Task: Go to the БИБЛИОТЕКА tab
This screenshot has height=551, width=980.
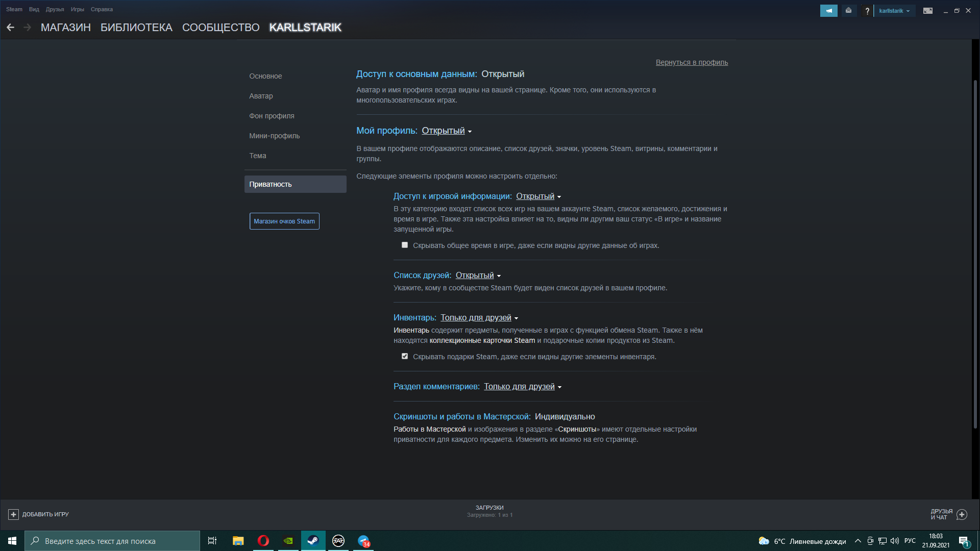Action: [136, 28]
